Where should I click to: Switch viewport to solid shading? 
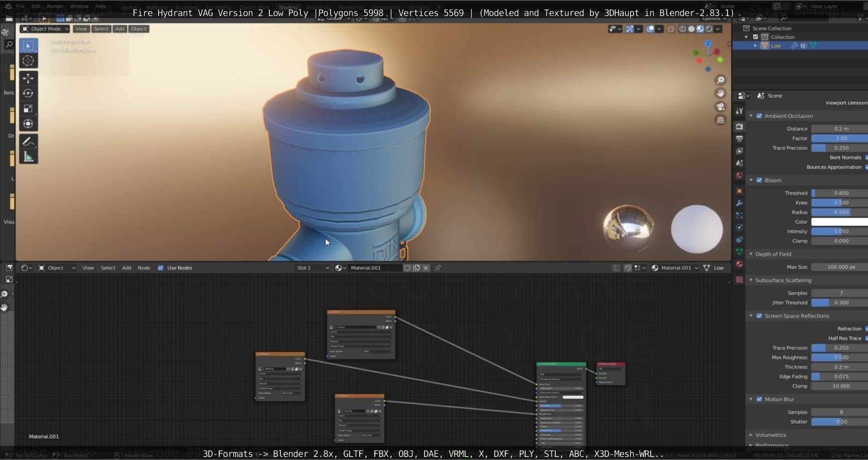pyautogui.click(x=691, y=29)
